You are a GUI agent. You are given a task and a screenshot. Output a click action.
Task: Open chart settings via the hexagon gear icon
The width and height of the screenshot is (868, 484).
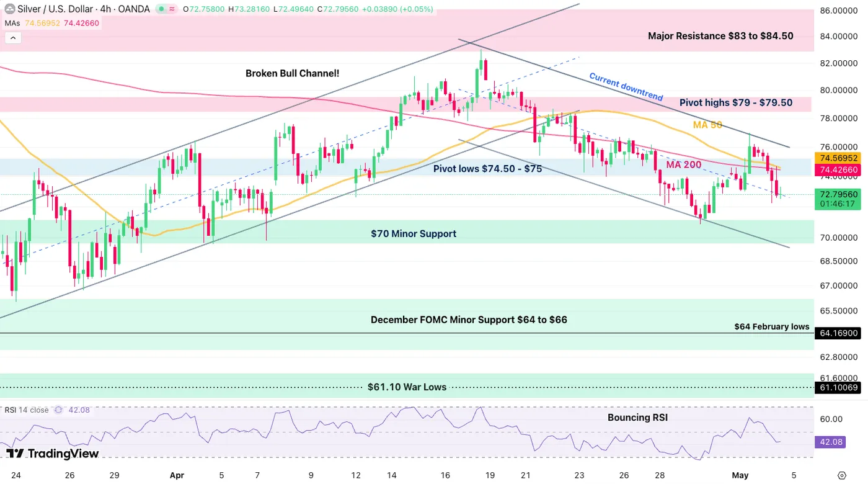coord(841,475)
